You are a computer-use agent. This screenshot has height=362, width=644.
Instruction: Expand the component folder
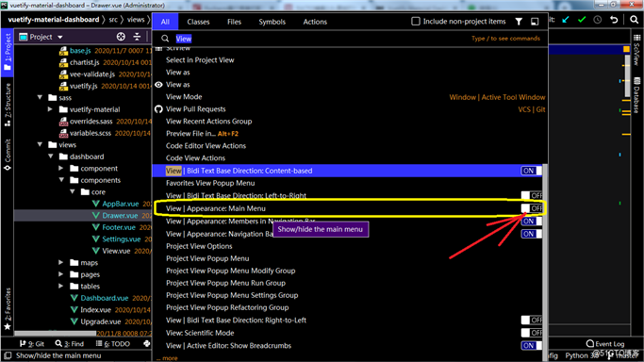pyautogui.click(x=60, y=169)
